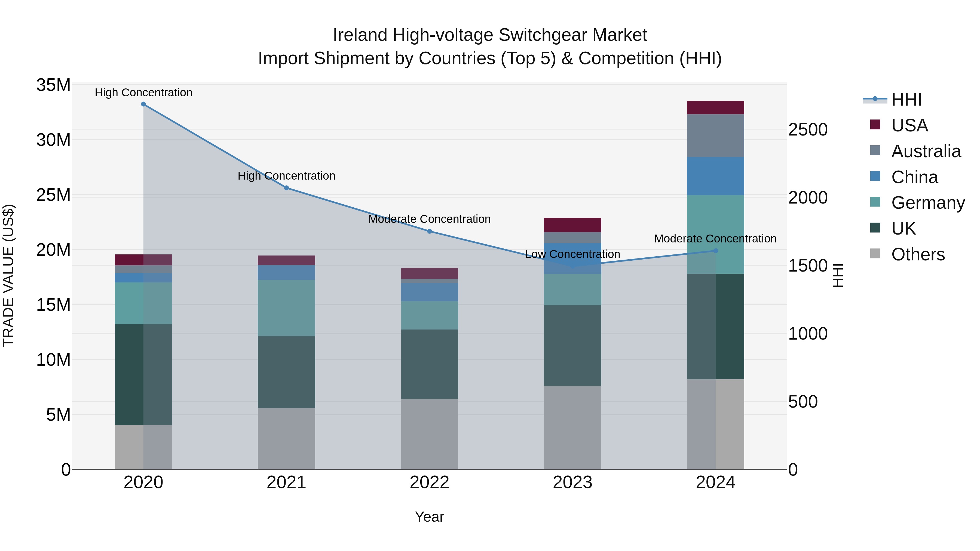Click the 2021 Others bar segment
Screen dimensions: 980x551
[x=286, y=439]
